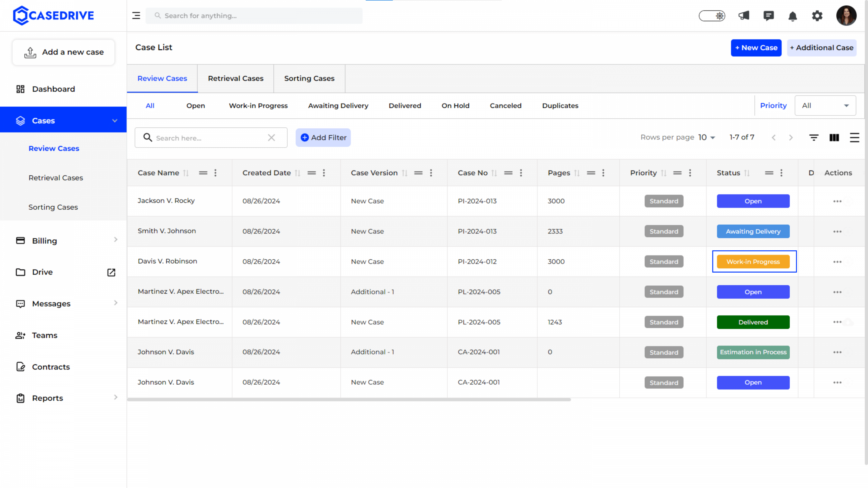Image resolution: width=868 pixels, height=488 pixels.
Task: Click Estimation in Process status badge
Action: (753, 352)
